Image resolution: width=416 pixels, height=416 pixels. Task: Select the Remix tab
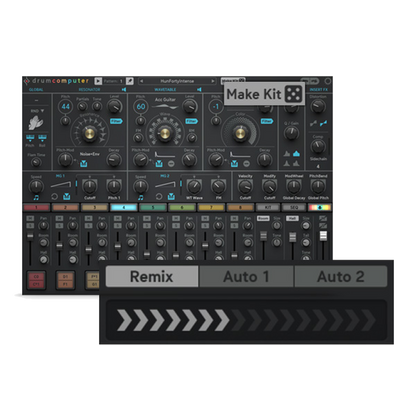tap(152, 277)
